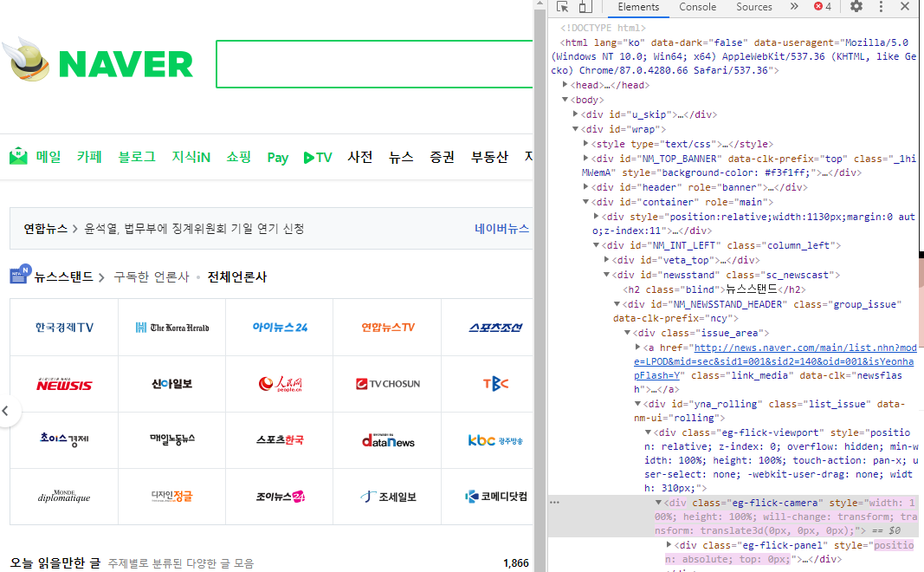
Task: Open the 코메디닷컴 press logo
Action: [x=495, y=497]
